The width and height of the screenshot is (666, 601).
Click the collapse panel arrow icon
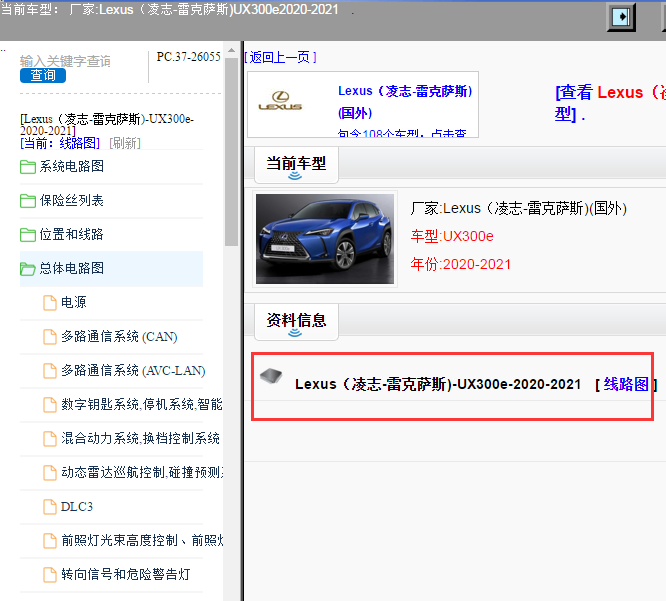pyautogui.click(x=621, y=17)
